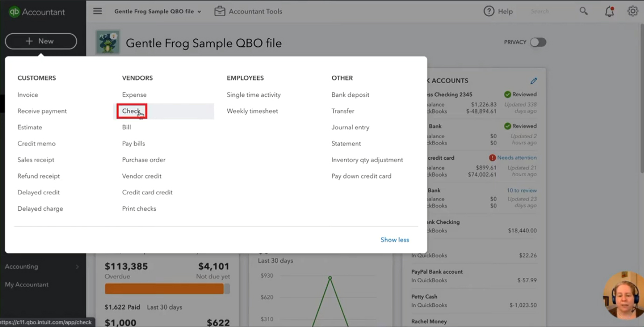Viewport: 644px width, 327px height.
Task: Click the Rachel Money account
Action: pyautogui.click(x=429, y=322)
